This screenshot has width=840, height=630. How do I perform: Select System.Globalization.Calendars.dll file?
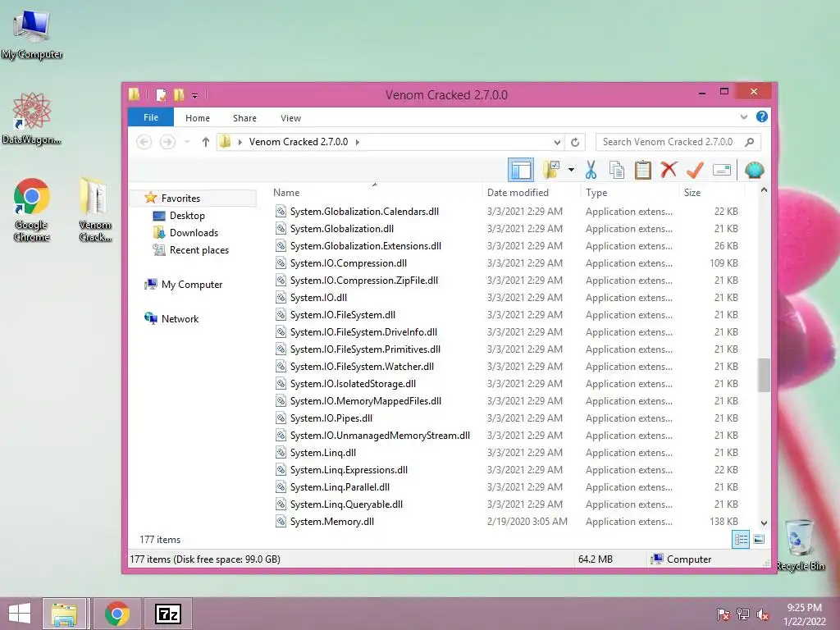pyautogui.click(x=364, y=212)
